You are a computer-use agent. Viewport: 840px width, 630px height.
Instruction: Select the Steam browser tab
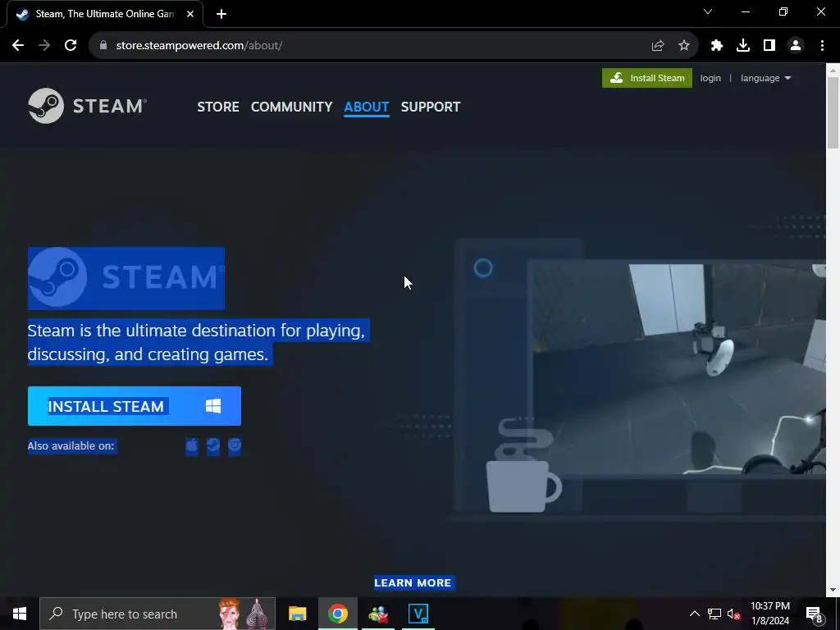click(x=105, y=14)
